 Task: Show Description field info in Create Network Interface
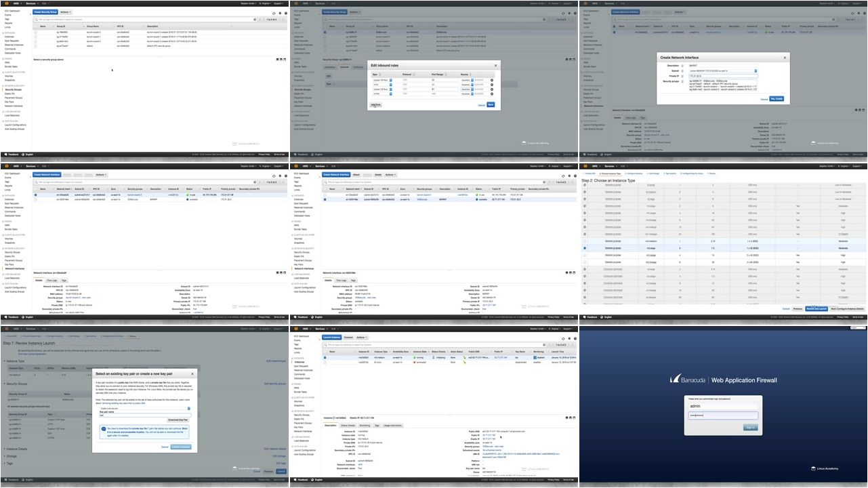pyautogui.click(x=682, y=66)
